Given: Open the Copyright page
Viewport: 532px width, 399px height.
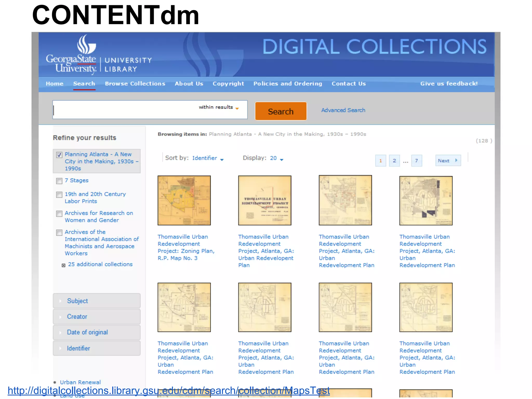Looking at the screenshot, I should pos(228,84).
